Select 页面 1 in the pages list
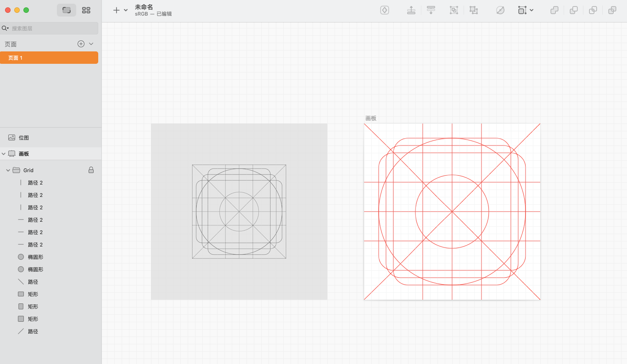The image size is (627, 364). (49, 58)
